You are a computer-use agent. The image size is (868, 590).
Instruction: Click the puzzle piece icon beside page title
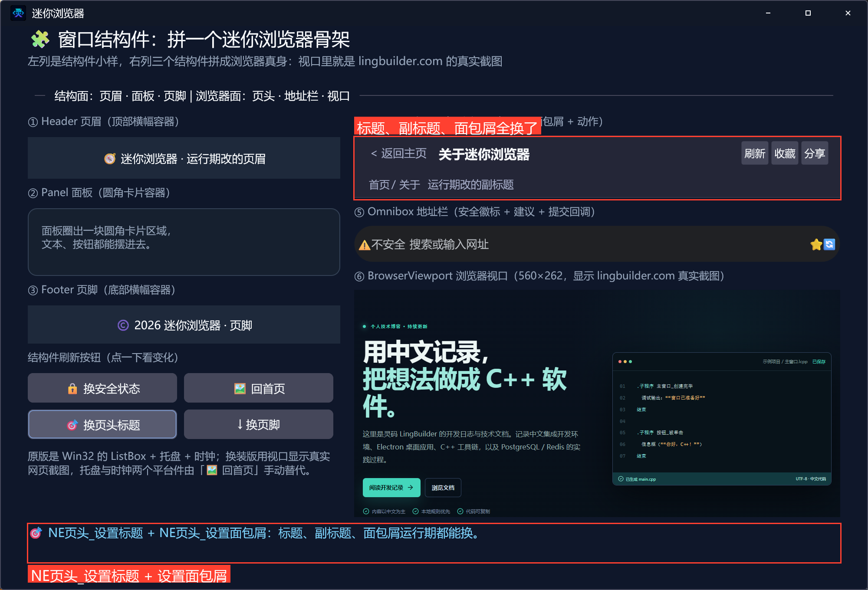pyautogui.click(x=40, y=39)
